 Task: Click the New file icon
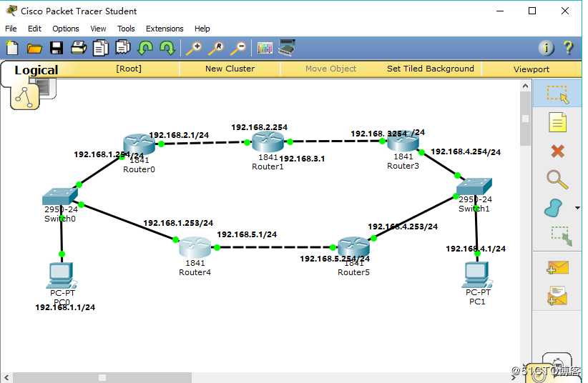pos(12,48)
